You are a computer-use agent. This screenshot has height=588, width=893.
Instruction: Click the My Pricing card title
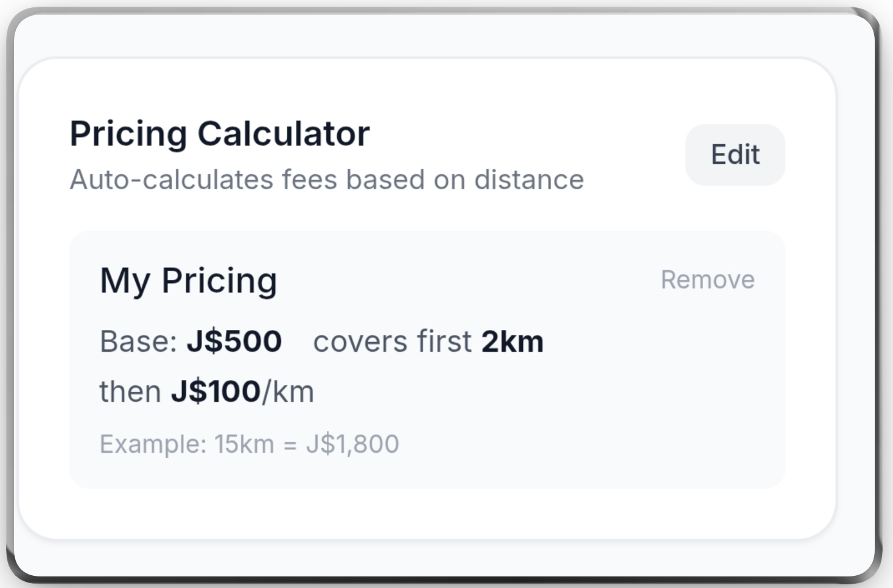(x=189, y=281)
